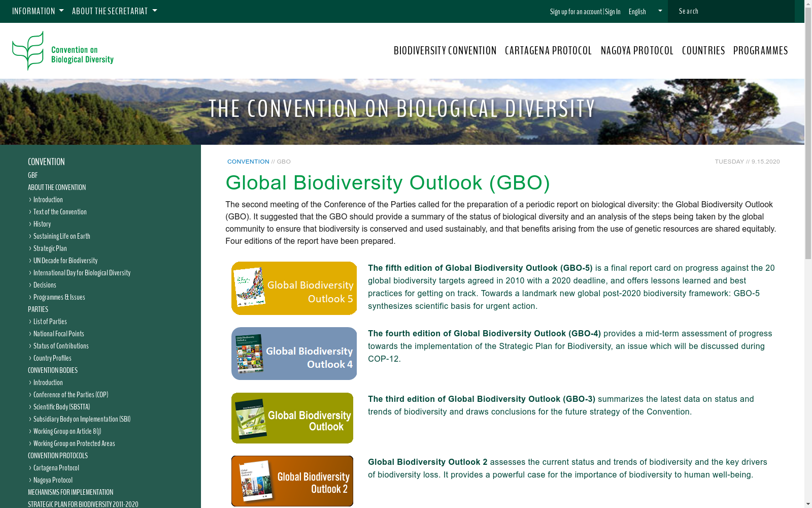Open the Global Biodiversity Outlook 2 text link

pyautogui.click(x=428, y=462)
